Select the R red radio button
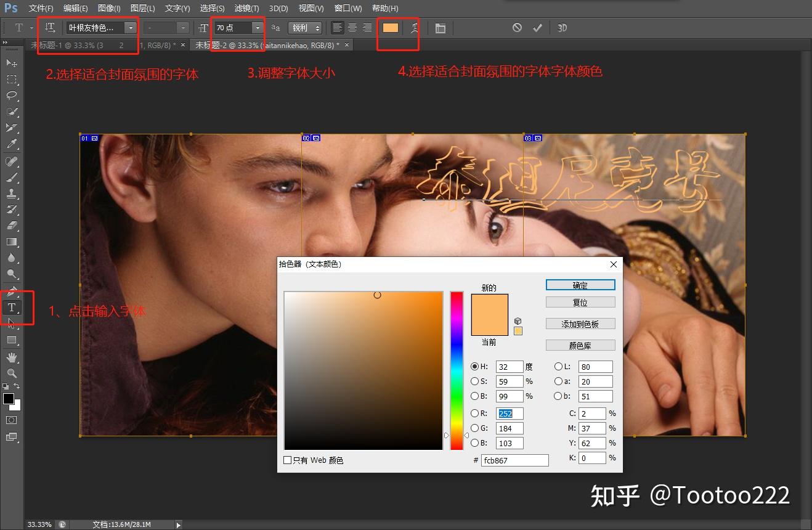Viewport: 812px width, 530px height. point(474,414)
